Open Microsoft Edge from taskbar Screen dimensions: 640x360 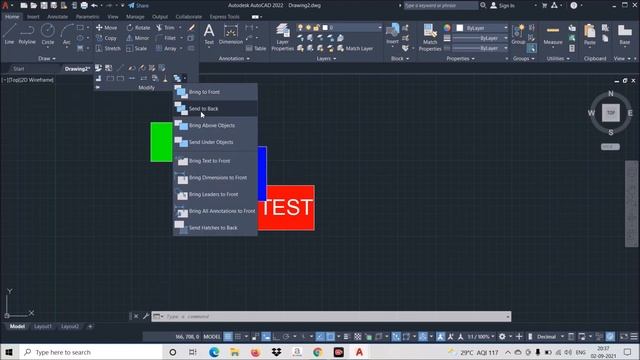click(x=214, y=352)
